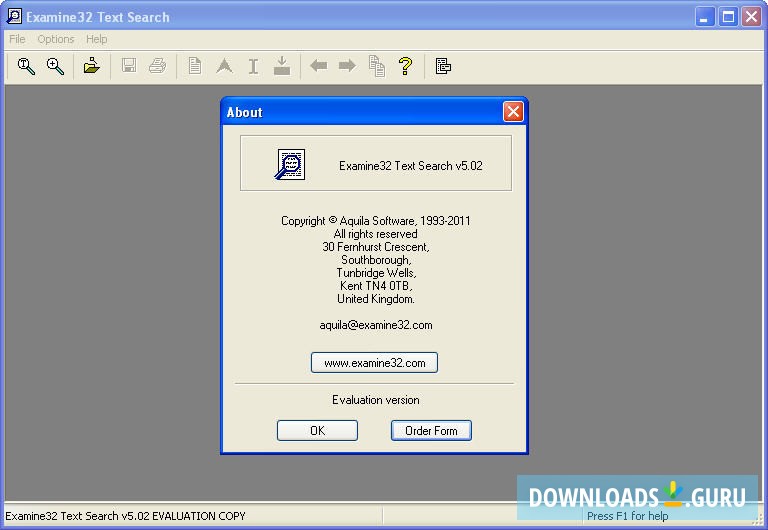This screenshot has height=530, width=768.
Task: Open the Help menu
Action: point(96,39)
